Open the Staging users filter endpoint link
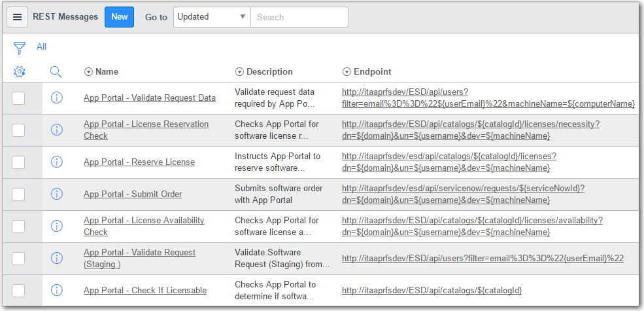The image size is (644, 311). tap(483, 259)
